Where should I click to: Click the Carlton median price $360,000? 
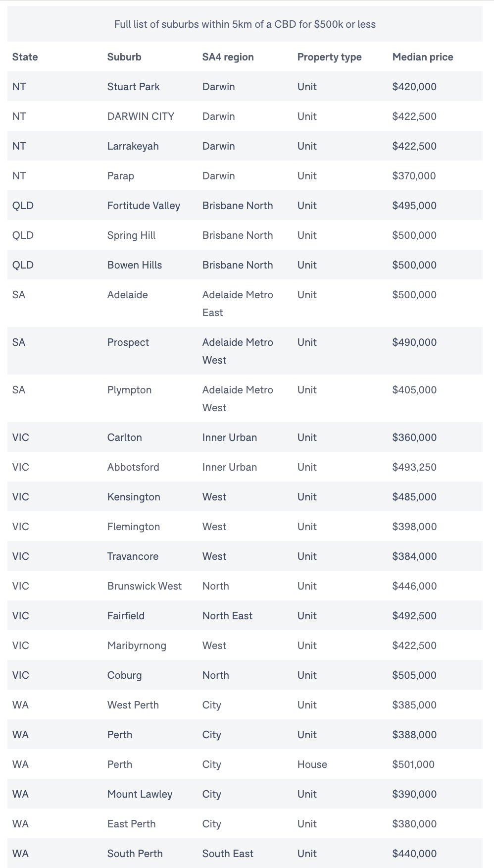click(415, 437)
